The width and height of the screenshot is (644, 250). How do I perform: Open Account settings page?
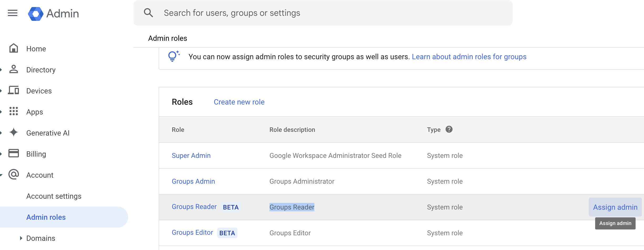tap(54, 196)
